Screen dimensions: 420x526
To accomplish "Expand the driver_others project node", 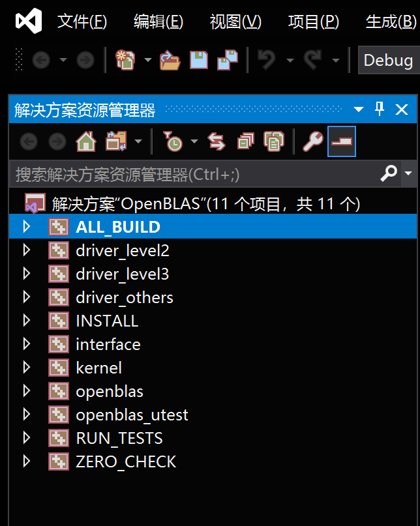I will (27, 297).
